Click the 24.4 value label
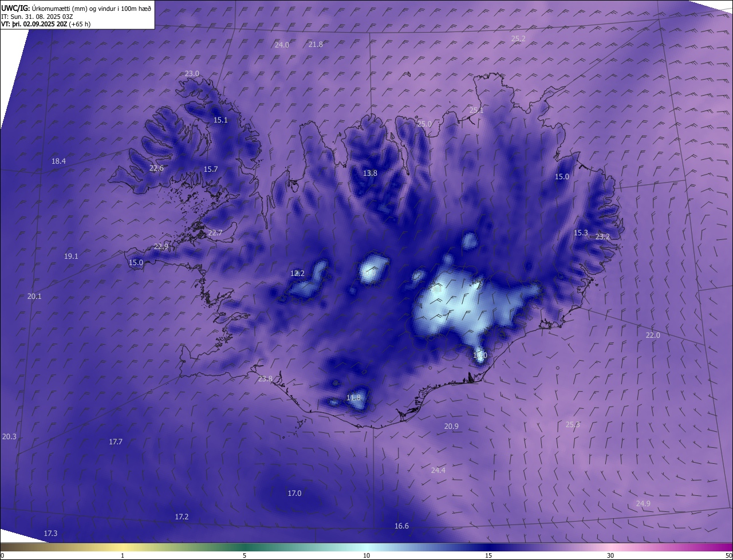The image size is (733, 560). pyautogui.click(x=438, y=470)
